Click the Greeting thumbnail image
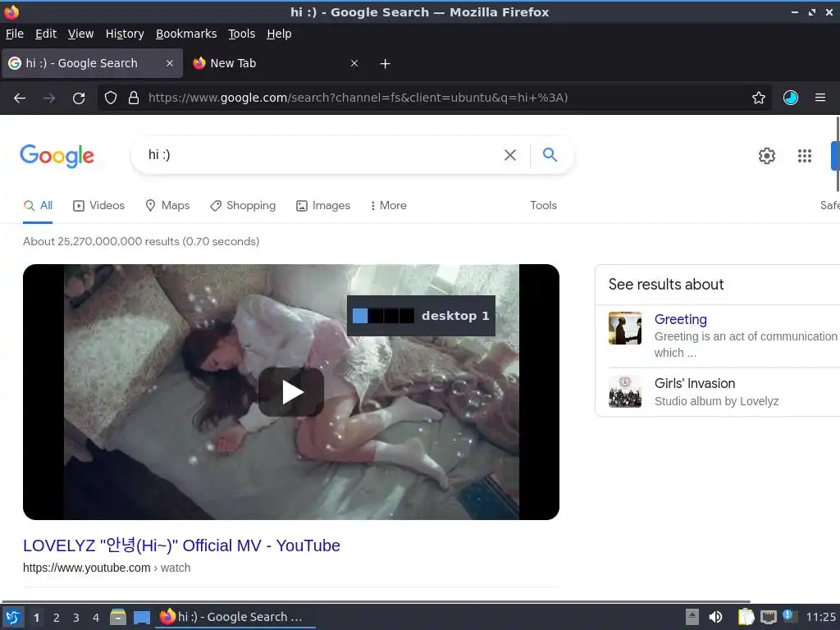 (624, 328)
